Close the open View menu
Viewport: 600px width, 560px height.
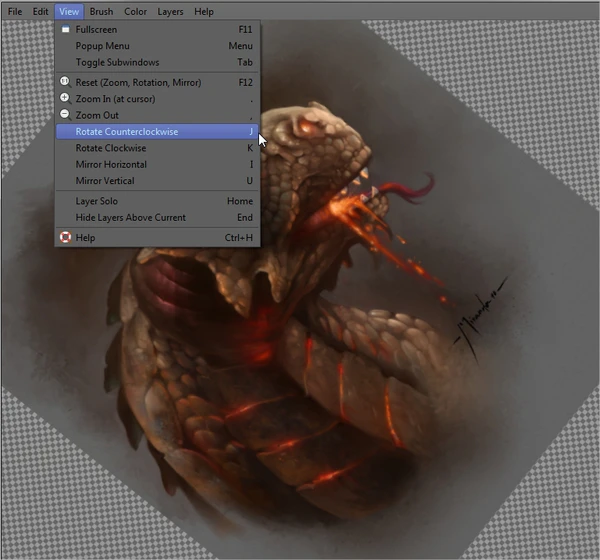(x=68, y=11)
